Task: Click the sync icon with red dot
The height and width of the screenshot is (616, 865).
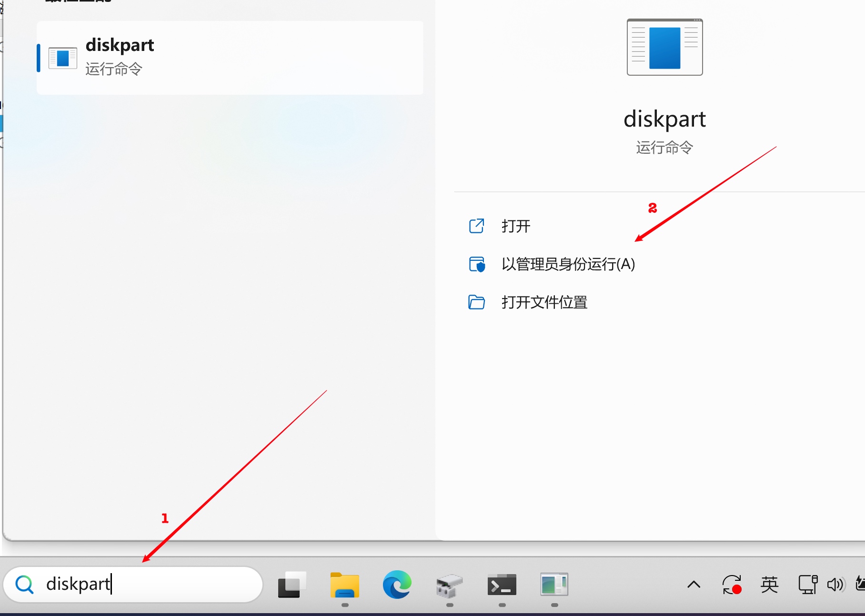Action: [x=732, y=585]
